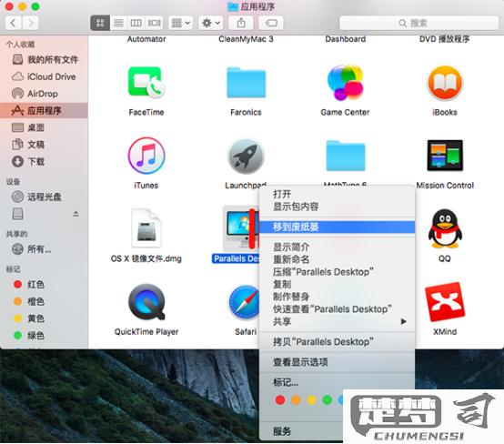Open the arrange items dropdown

tap(181, 23)
